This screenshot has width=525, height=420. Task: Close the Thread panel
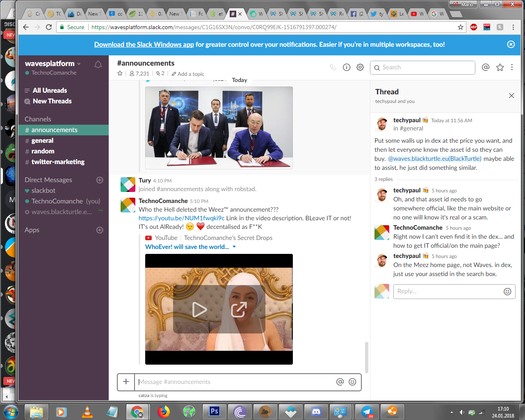click(511, 96)
